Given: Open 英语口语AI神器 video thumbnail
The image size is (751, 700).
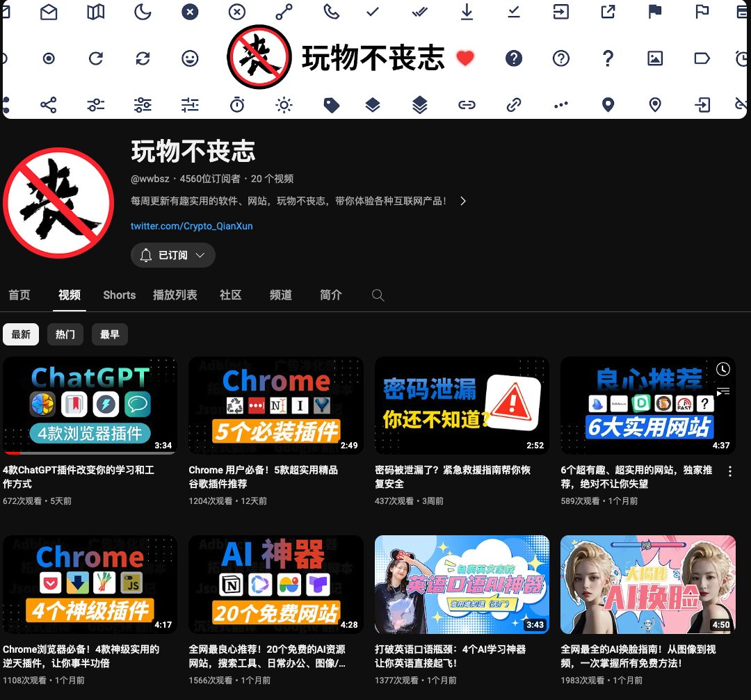Looking at the screenshot, I should click(462, 585).
